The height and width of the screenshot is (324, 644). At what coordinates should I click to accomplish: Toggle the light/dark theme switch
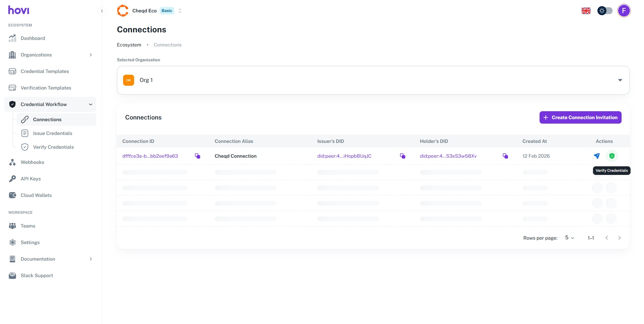[x=605, y=11]
